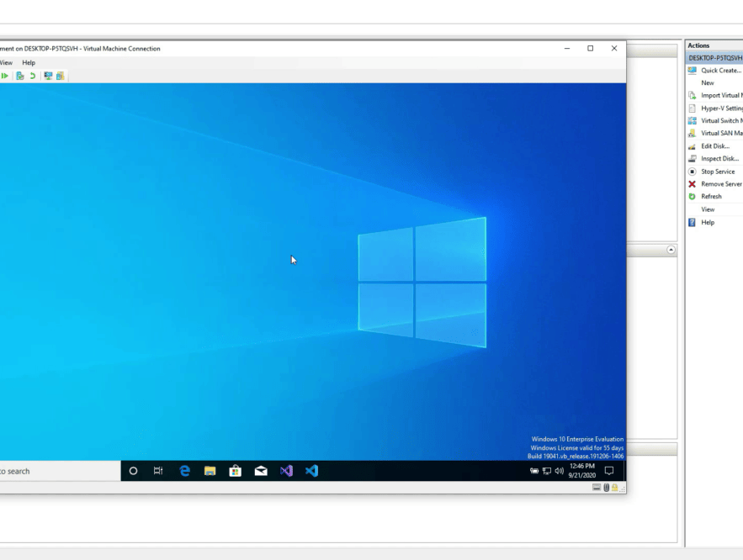Click the Start icon in the VM connection toolbar
Screen dimensions: 743x560
pos(5,76)
